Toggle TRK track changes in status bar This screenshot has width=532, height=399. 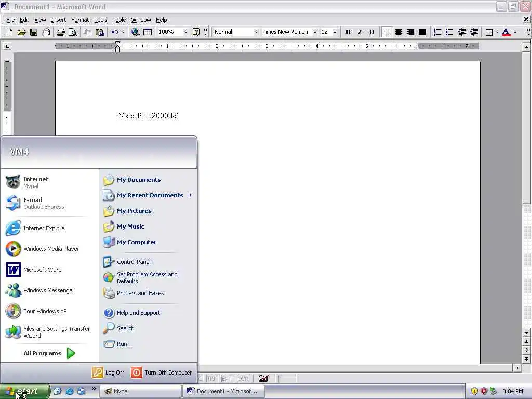click(212, 379)
